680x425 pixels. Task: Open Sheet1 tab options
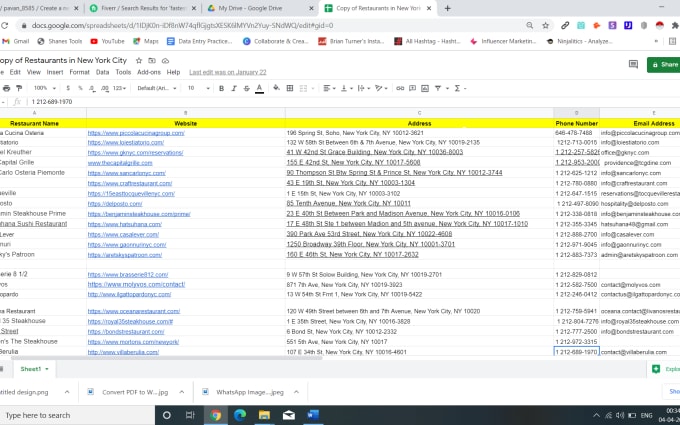tap(46, 369)
